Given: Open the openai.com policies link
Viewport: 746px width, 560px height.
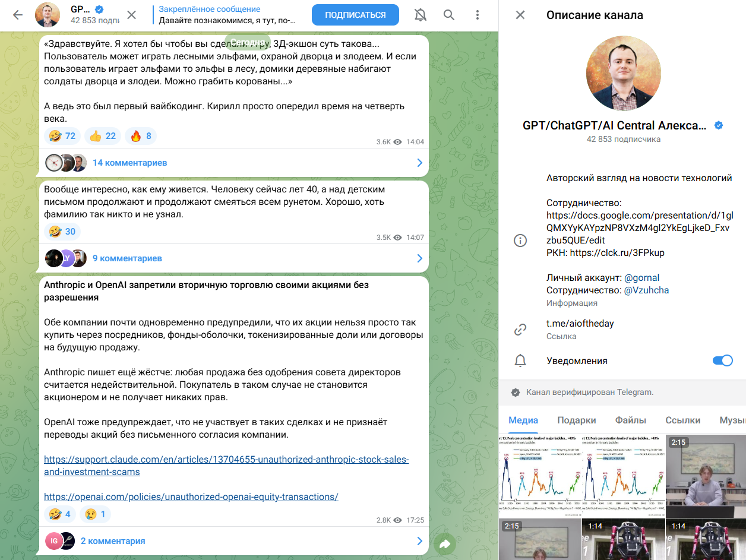Looking at the screenshot, I should coord(191,496).
